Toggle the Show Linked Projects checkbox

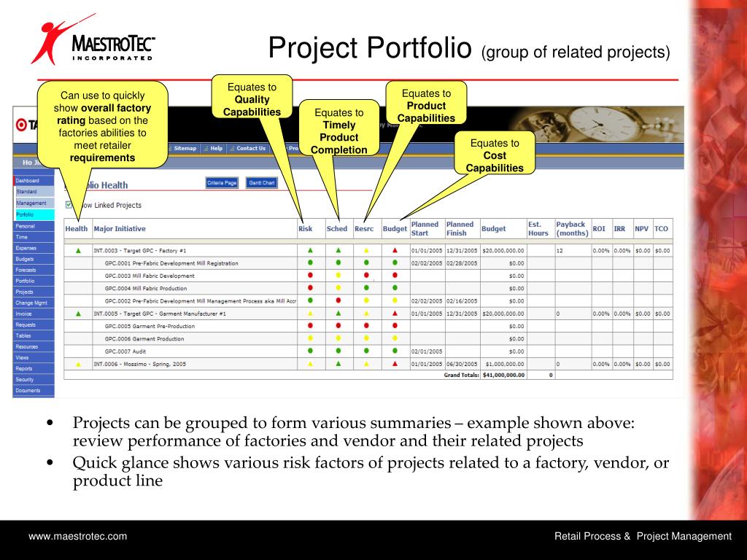tap(69, 205)
